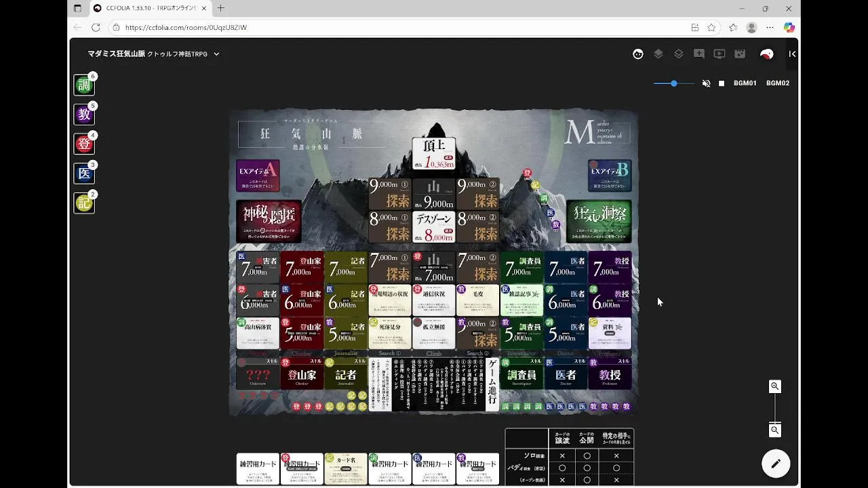Viewport: 868px width, 488px height.
Task: Zoom in the board with magnifier plus
Action: 774,386
